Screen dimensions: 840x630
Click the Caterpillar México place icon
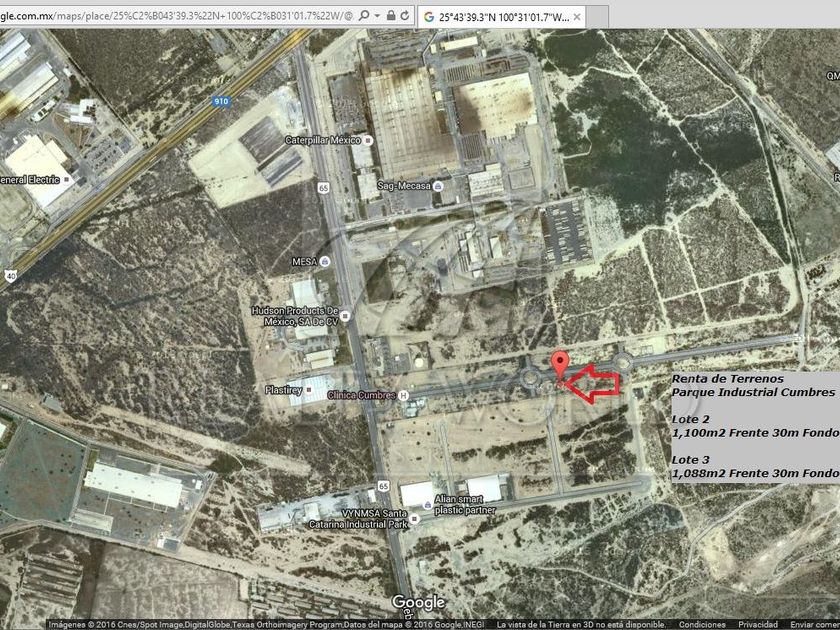[x=368, y=140]
